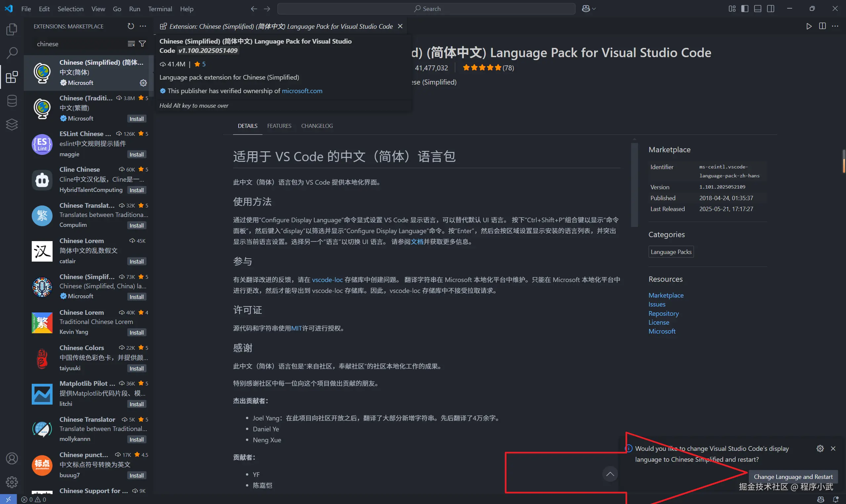Refresh the extensions marketplace list
The image size is (846, 504).
[131, 26]
